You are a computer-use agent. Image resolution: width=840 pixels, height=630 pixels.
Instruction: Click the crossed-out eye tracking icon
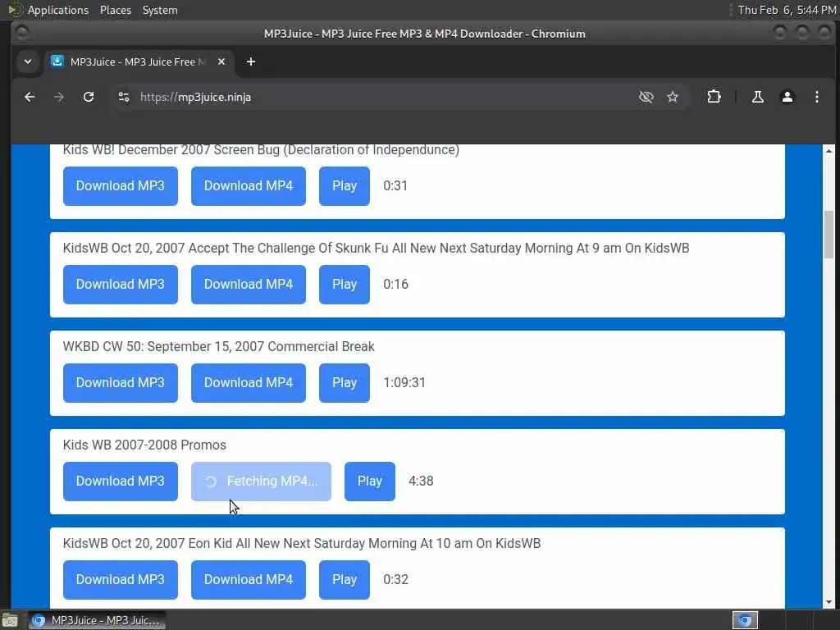coord(646,97)
